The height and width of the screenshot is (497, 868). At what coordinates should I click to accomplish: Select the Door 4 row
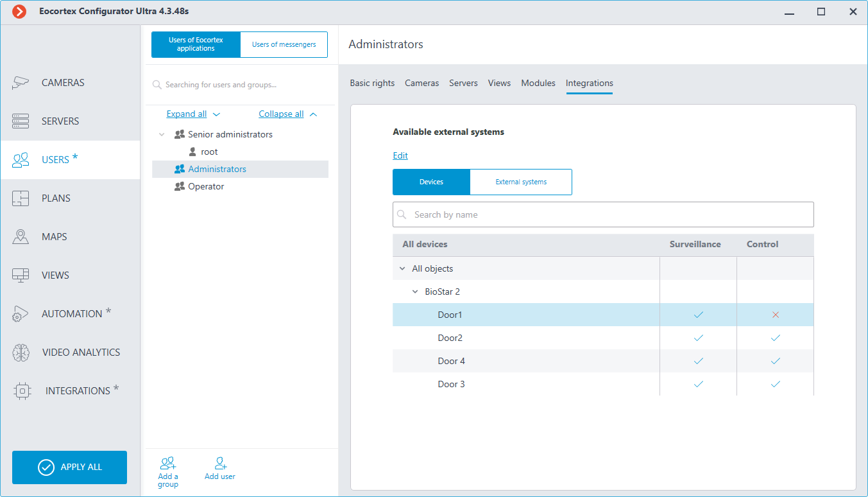[x=603, y=361]
